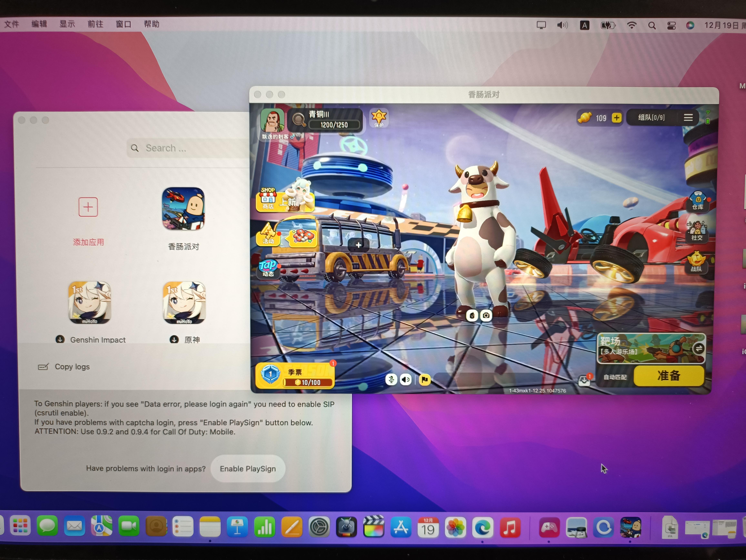Open Spotlight search in menu bar
Image resolution: width=746 pixels, height=560 pixels.
point(652,25)
